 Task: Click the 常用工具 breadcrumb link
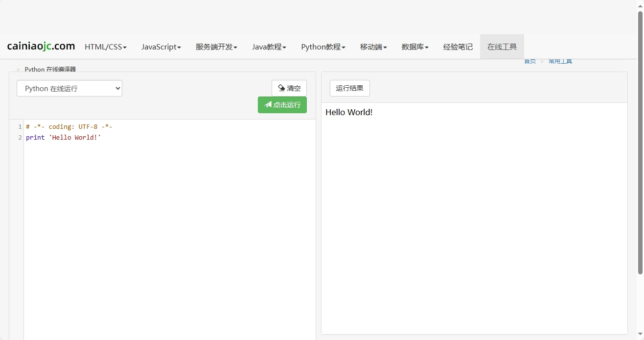pos(560,61)
